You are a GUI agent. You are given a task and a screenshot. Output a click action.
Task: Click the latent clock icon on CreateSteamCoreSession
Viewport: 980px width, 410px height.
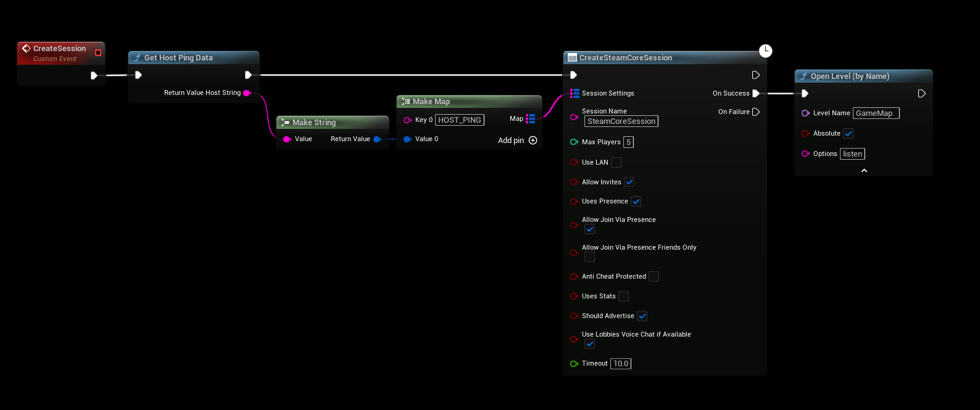pyautogui.click(x=765, y=51)
